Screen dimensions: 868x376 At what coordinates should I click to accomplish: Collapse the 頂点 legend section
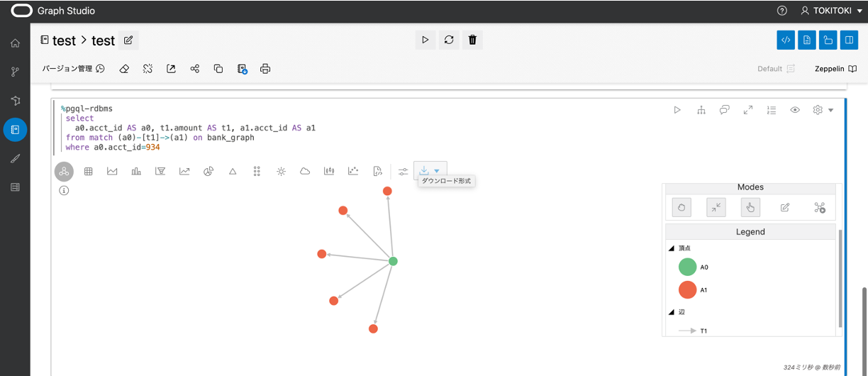coord(671,248)
